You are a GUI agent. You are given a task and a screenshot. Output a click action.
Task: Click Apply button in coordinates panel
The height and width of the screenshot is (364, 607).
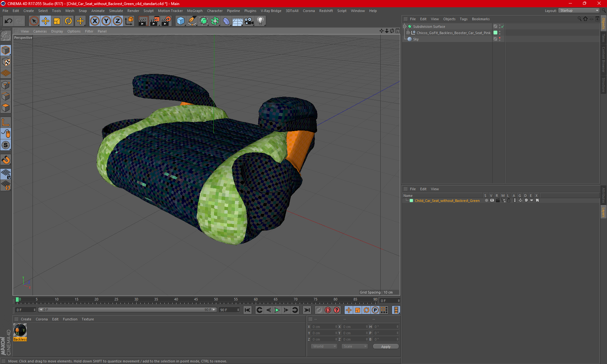pyautogui.click(x=384, y=346)
